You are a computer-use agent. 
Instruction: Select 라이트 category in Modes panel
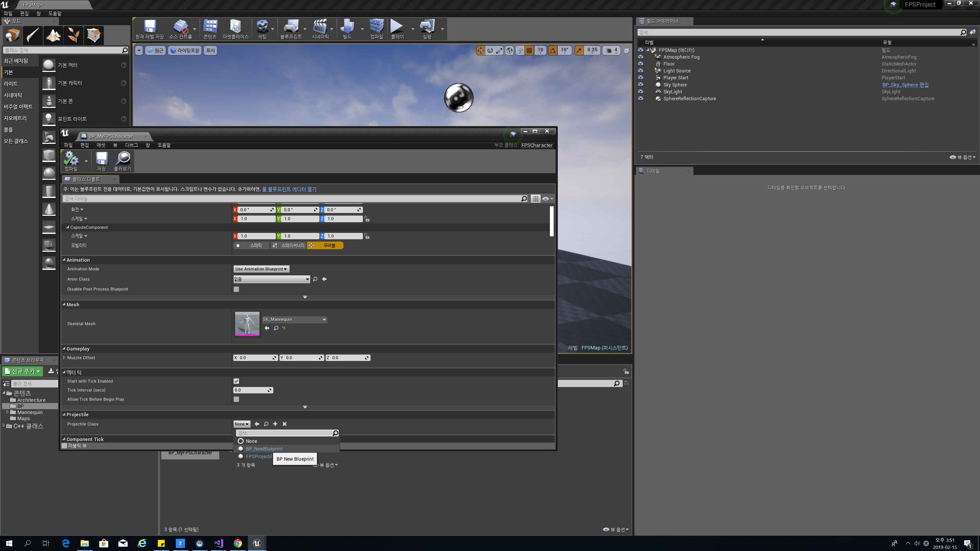pos(11,84)
